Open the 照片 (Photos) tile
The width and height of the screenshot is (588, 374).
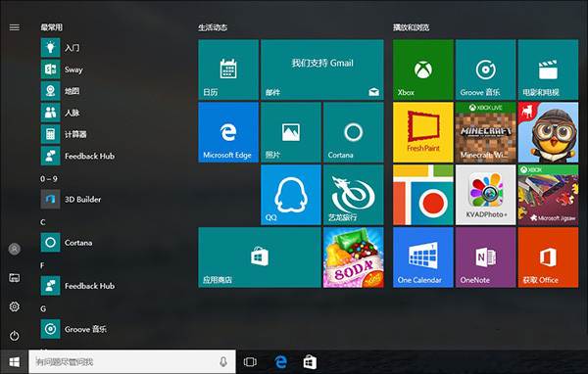pos(291,132)
